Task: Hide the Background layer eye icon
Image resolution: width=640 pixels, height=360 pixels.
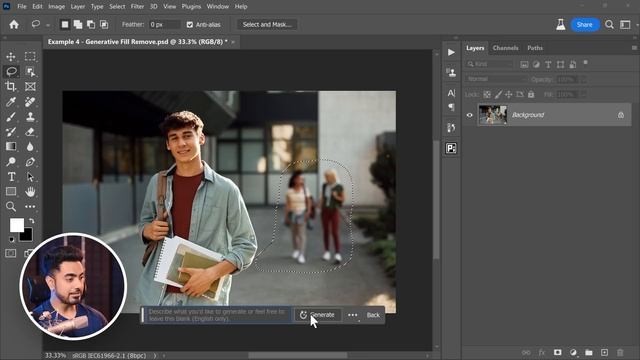Action: (469, 115)
